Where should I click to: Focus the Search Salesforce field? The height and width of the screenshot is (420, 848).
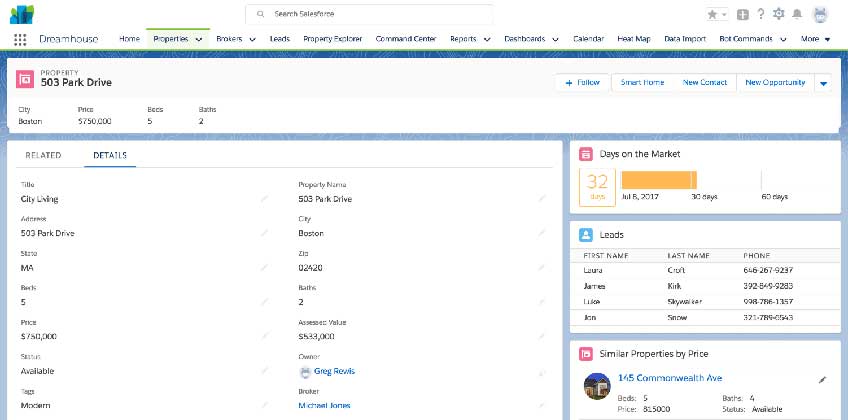tap(369, 14)
